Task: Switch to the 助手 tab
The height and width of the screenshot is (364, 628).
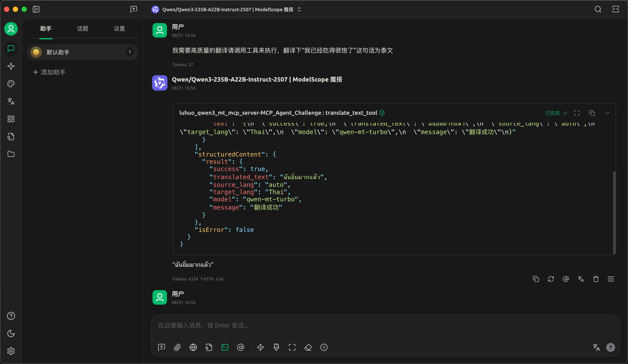Action: coord(46,29)
